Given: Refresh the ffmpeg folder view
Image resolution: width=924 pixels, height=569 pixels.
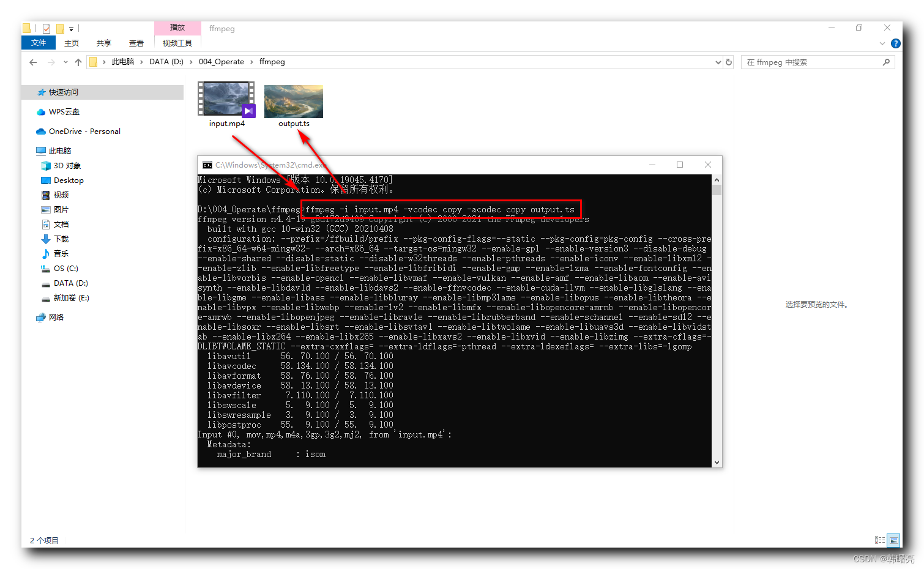Looking at the screenshot, I should point(729,62).
